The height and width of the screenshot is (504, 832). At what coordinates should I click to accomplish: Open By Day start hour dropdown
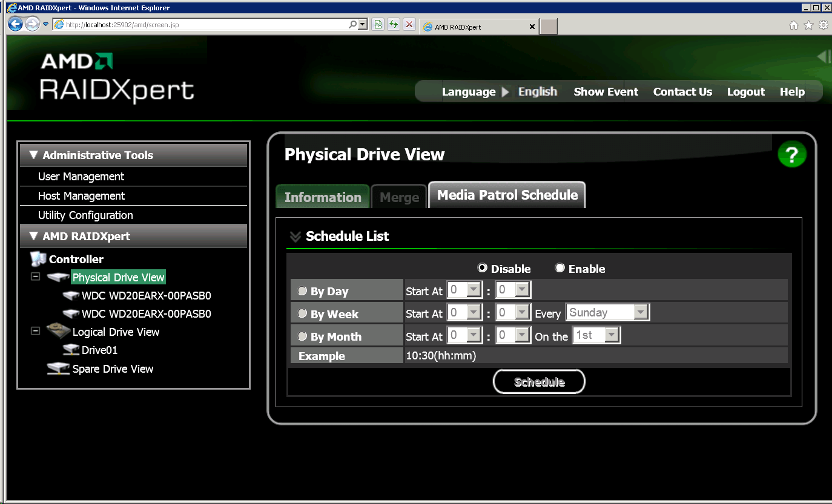pyautogui.click(x=464, y=290)
